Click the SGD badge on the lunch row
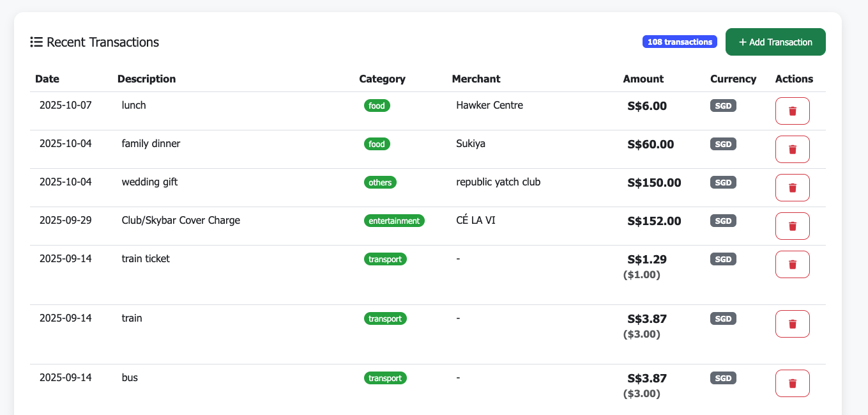 (x=722, y=106)
